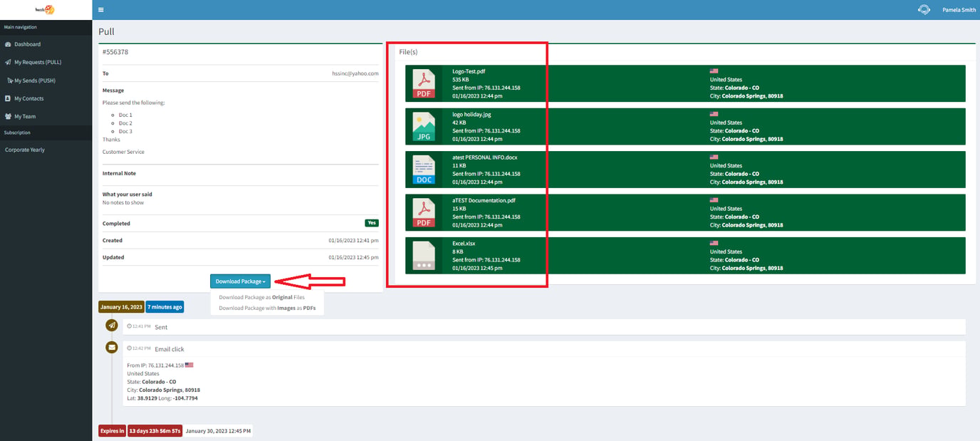Click the Sent timeline paper plane icon
The height and width of the screenshot is (441, 980).
click(x=112, y=326)
